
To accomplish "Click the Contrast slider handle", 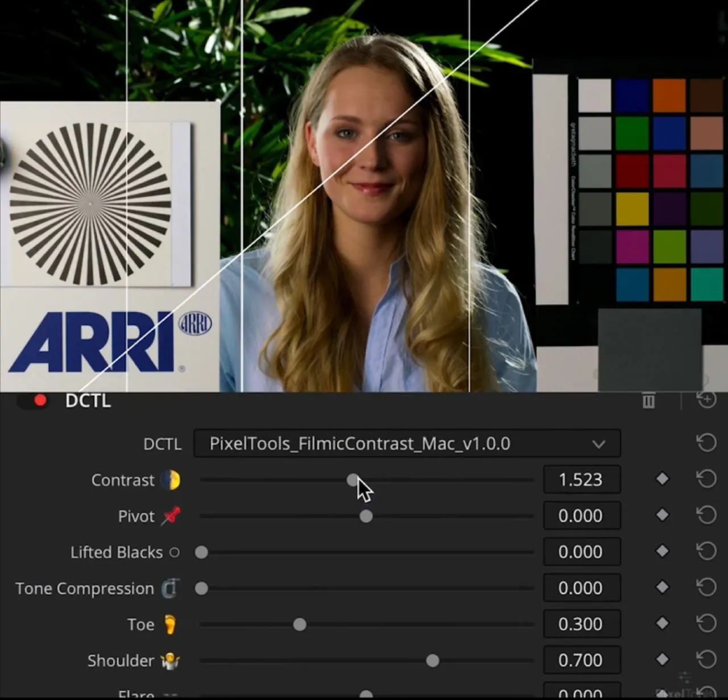I will tap(353, 480).
